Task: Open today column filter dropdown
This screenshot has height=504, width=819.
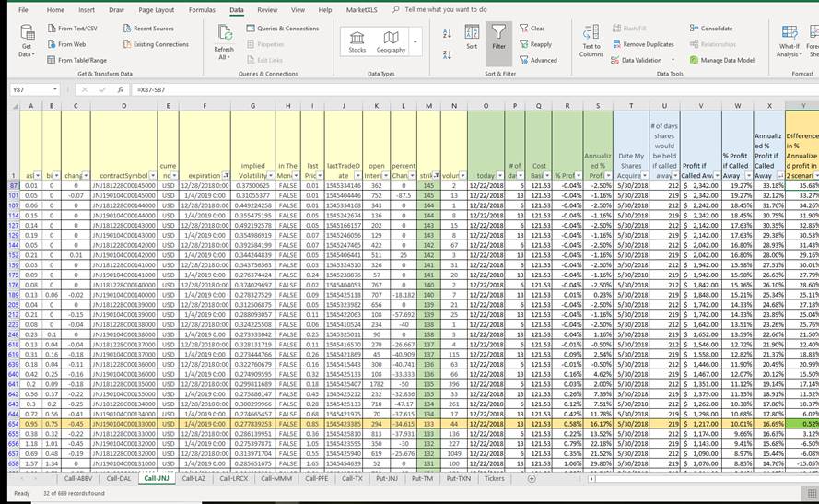Action: pos(500,175)
